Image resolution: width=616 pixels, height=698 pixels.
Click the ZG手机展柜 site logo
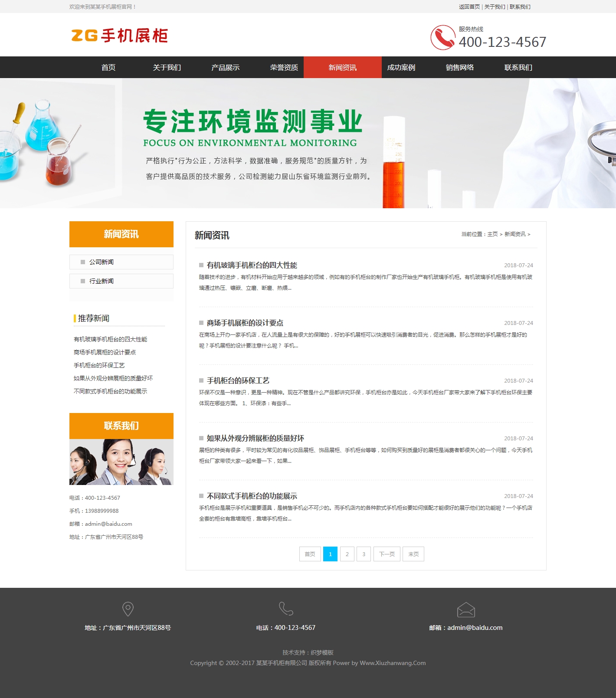(x=120, y=36)
